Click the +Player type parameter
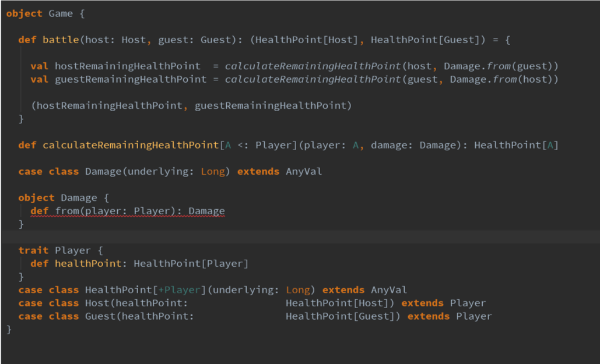The image size is (600, 364). tap(179, 290)
